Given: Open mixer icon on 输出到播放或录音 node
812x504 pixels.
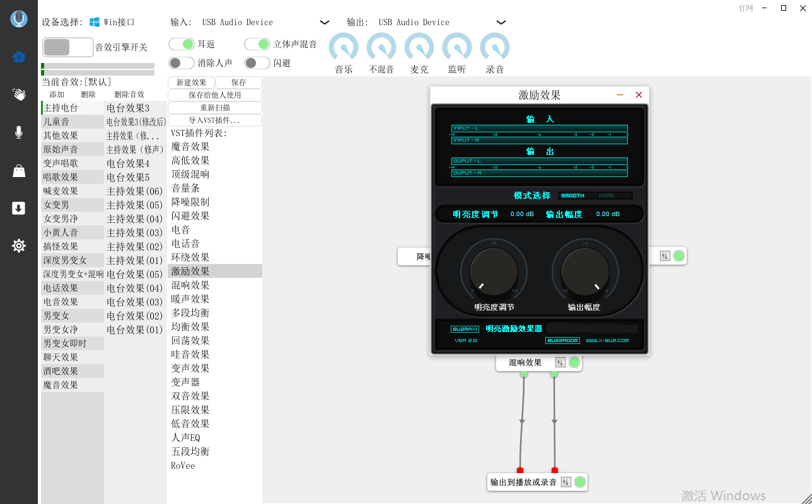Looking at the screenshot, I should coord(565,482).
